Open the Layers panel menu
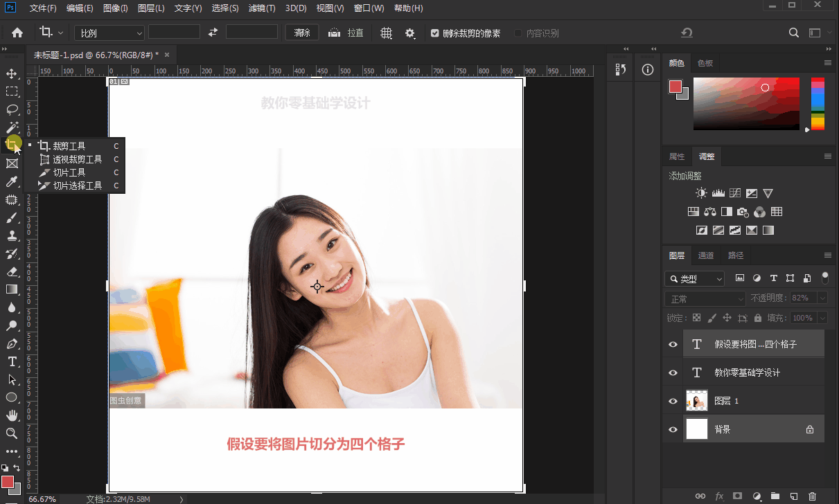The width and height of the screenshot is (839, 504). 827,255
